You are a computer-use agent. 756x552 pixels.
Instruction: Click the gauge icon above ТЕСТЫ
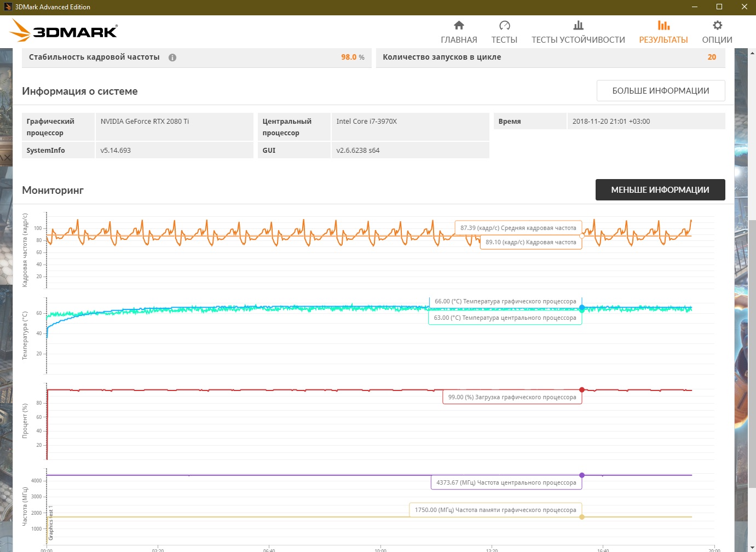(x=504, y=25)
